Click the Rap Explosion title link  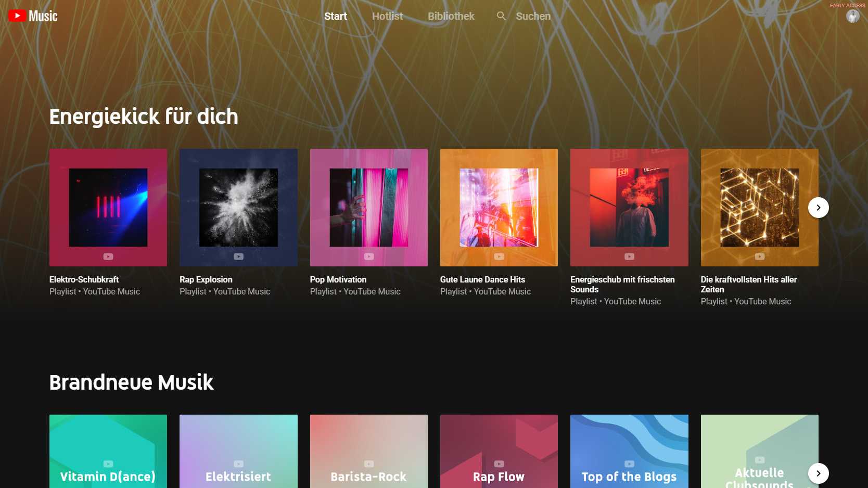[x=206, y=279]
